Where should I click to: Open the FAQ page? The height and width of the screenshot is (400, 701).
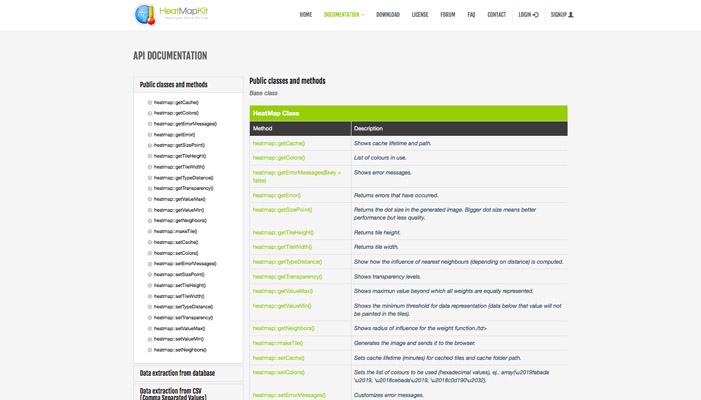click(x=471, y=15)
